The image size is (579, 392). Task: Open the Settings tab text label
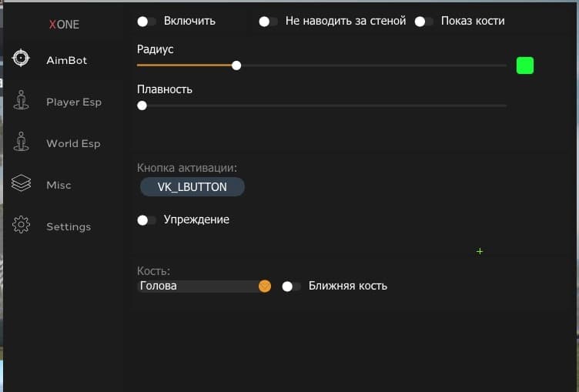coord(69,226)
